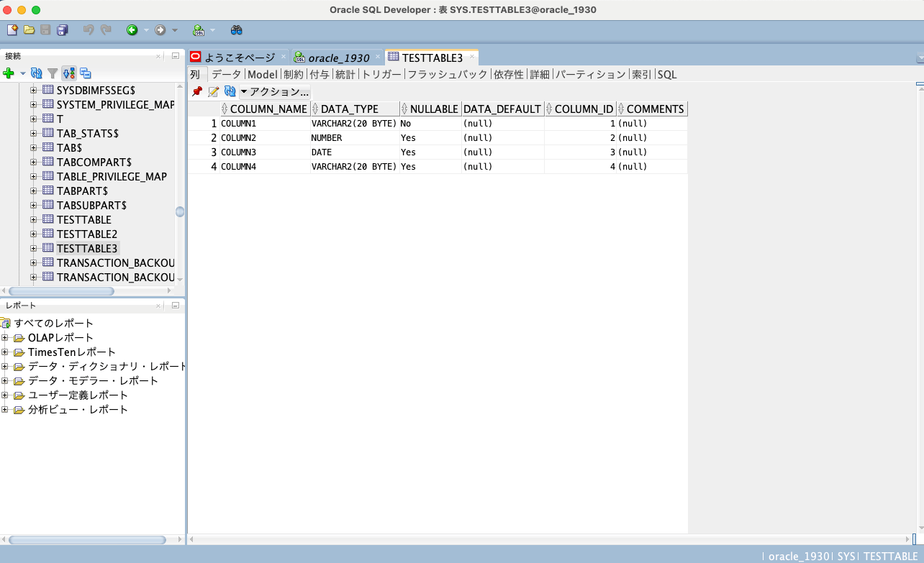The width and height of the screenshot is (924, 563).
Task: Close the ようこそページ tab
Action: (284, 58)
